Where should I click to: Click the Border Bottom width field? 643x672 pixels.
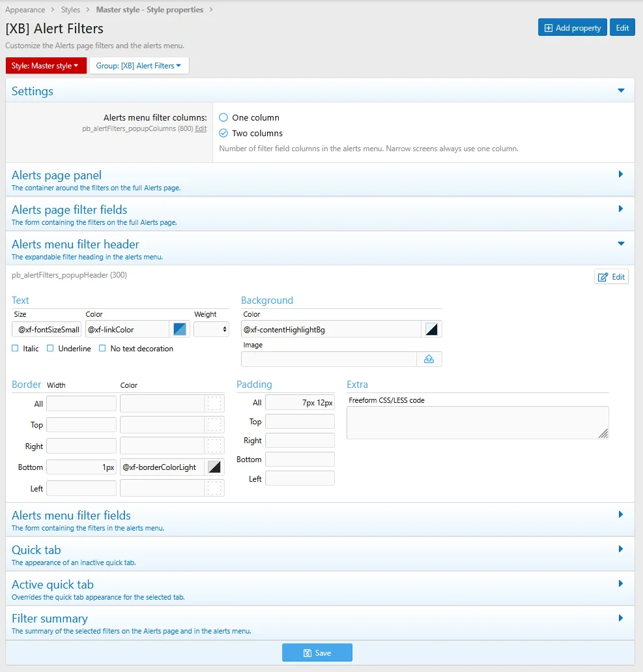click(81, 467)
